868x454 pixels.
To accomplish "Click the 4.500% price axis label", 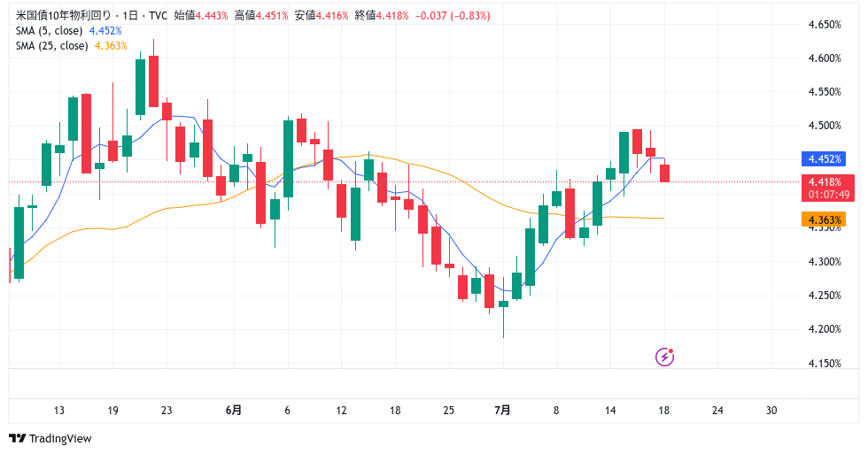I will point(825,126).
